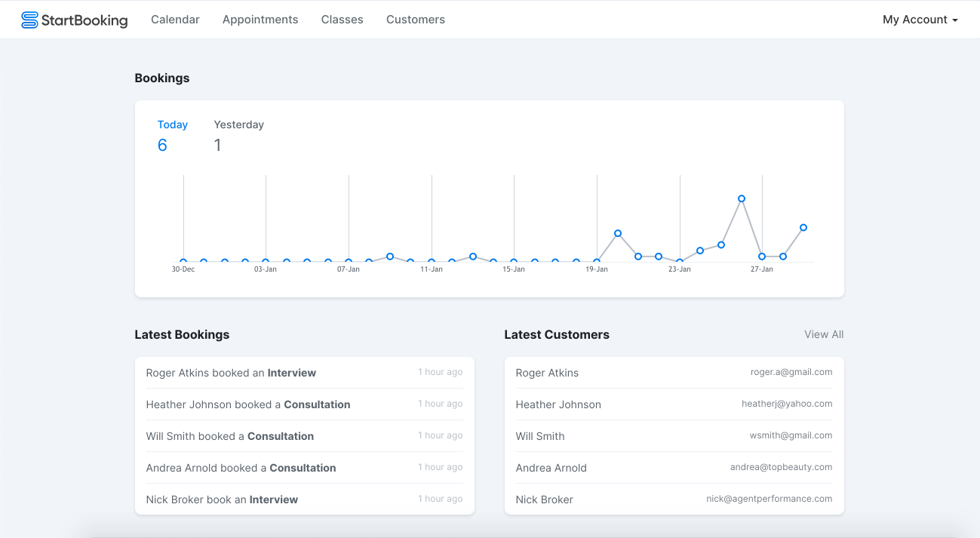
Task: Open Nick Broker's Interview booking
Action: click(222, 500)
